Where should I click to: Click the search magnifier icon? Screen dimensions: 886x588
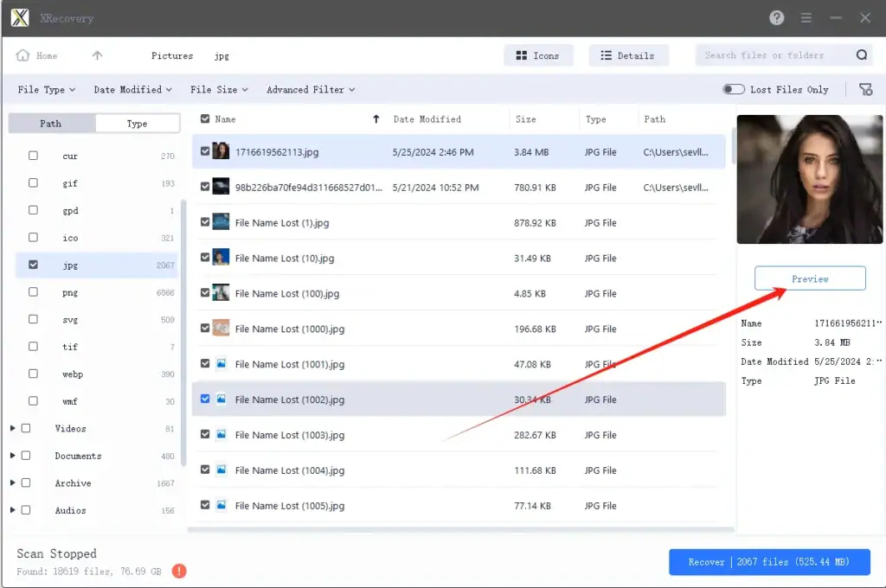click(x=861, y=54)
